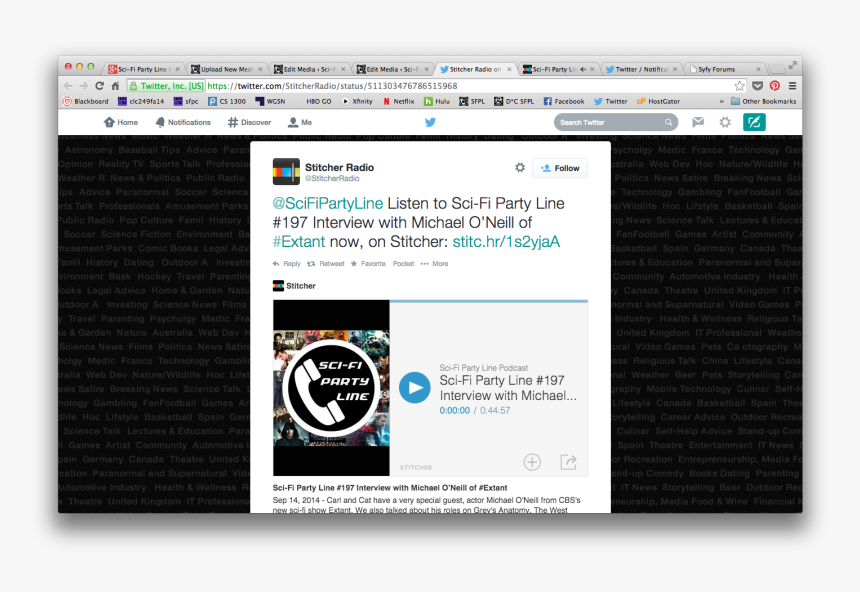Favorite the Stitcher Radio tweet

[x=368, y=264]
